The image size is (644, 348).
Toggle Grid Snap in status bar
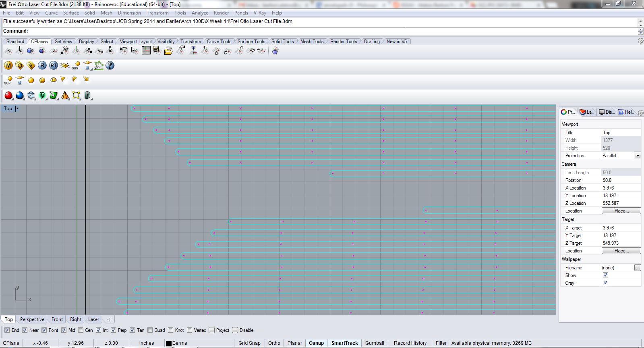pyautogui.click(x=249, y=343)
